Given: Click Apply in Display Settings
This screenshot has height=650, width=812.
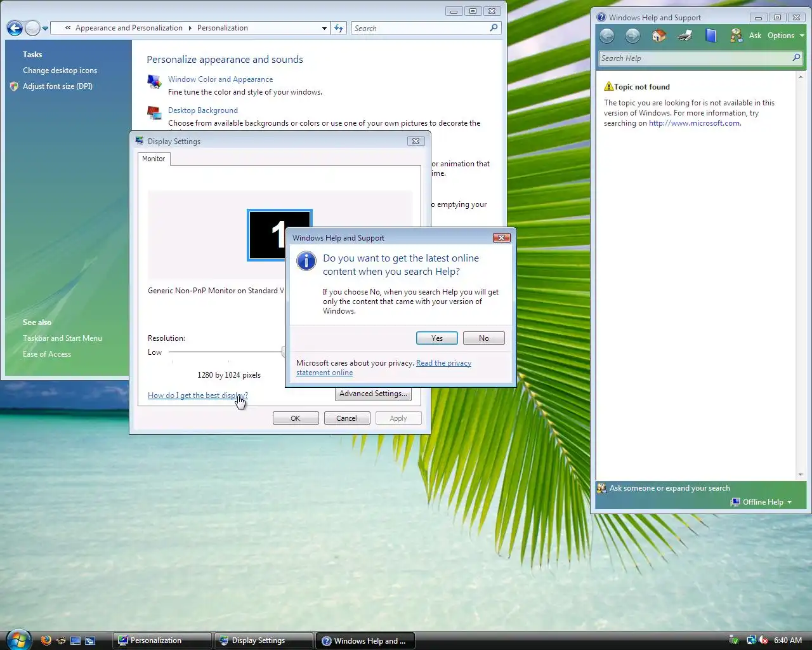Looking at the screenshot, I should tap(398, 418).
